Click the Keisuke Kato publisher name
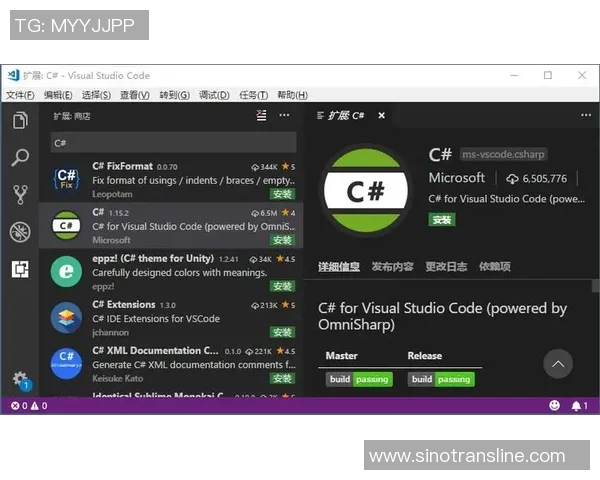The width and height of the screenshot is (600, 480). tap(117, 378)
